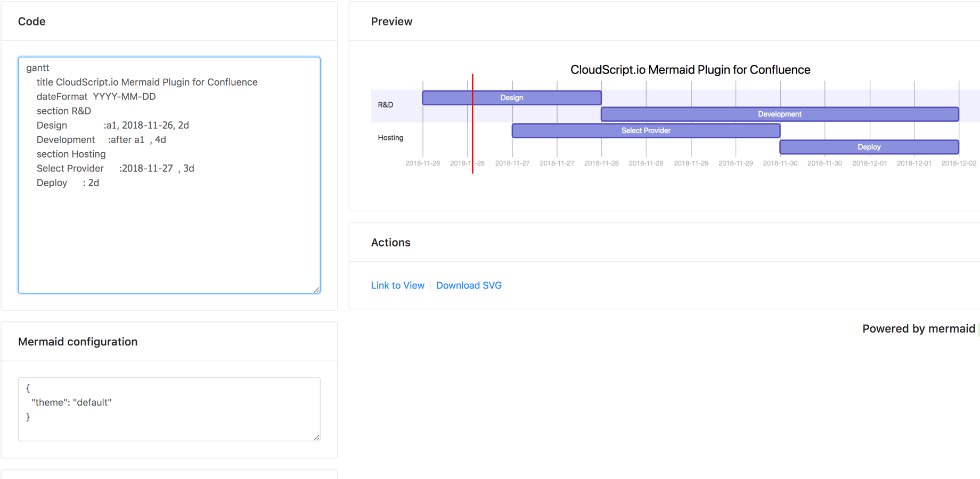Image resolution: width=980 pixels, height=479 pixels.
Task: Click the 'gantt' first code line
Action: 37,68
